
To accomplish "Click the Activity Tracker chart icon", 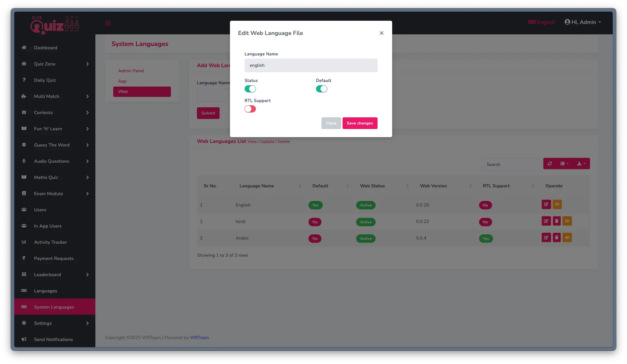I will [24, 242].
